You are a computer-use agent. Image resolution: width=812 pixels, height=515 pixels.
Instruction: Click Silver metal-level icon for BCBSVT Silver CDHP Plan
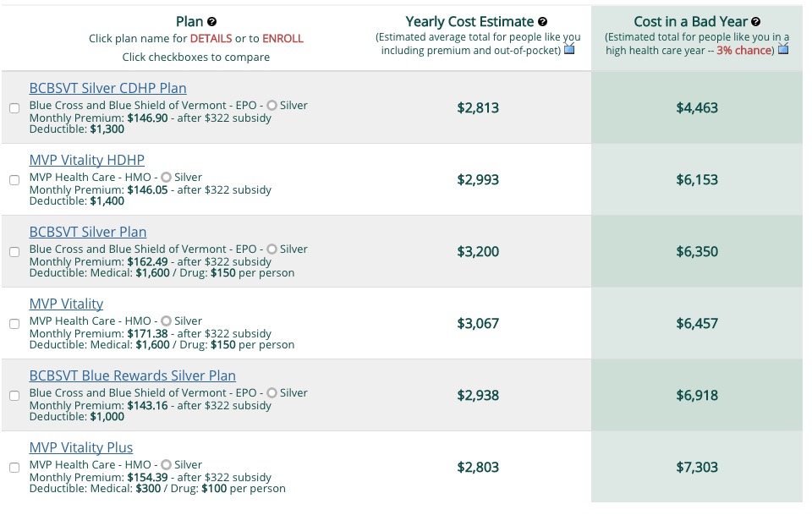click(272, 106)
